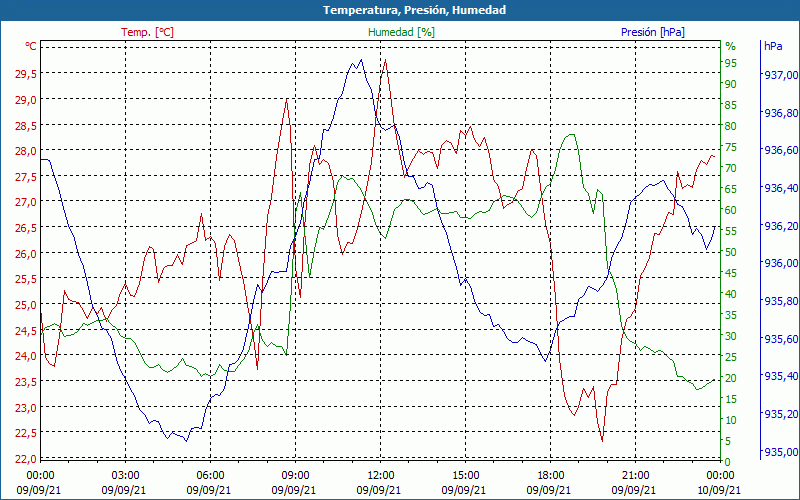This screenshot has height=500, width=800.
Task: Click the '35' humidity axis value
Action: [x=731, y=315]
